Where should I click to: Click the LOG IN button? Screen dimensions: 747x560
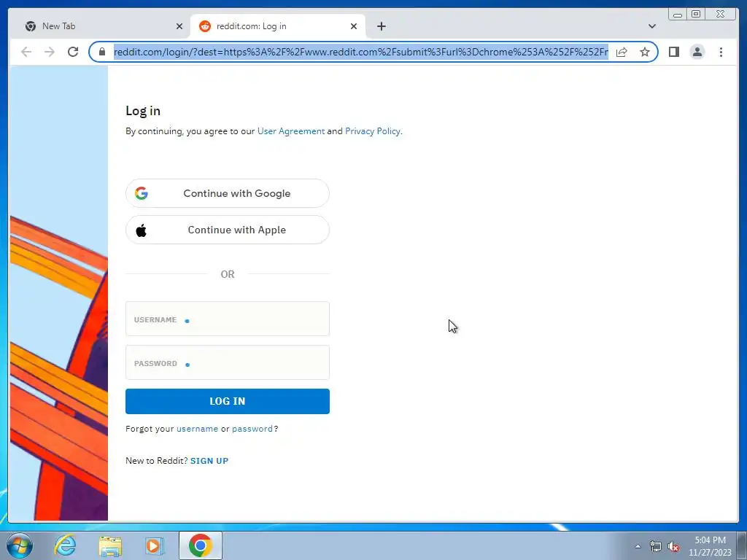(x=228, y=402)
